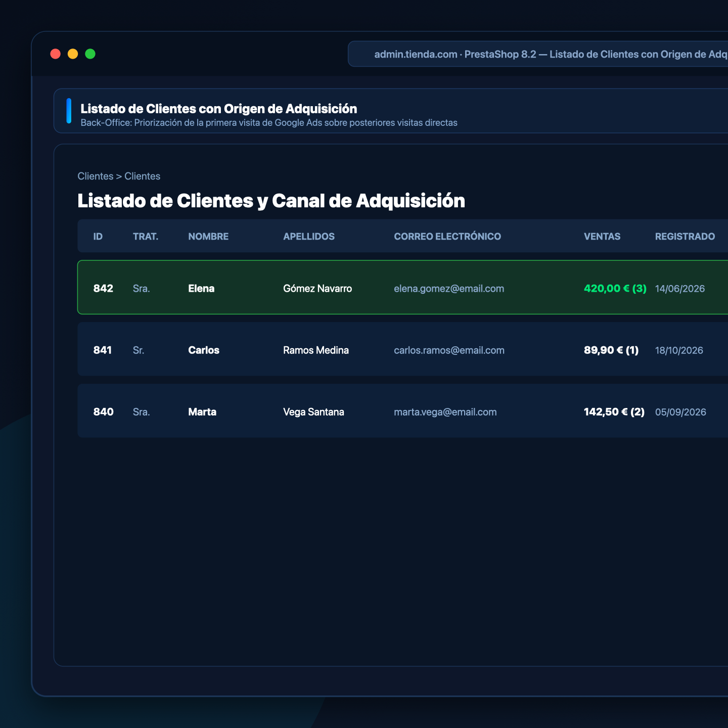This screenshot has width=728, height=728.
Task: Click registration date 14/06/2026
Action: (680, 289)
